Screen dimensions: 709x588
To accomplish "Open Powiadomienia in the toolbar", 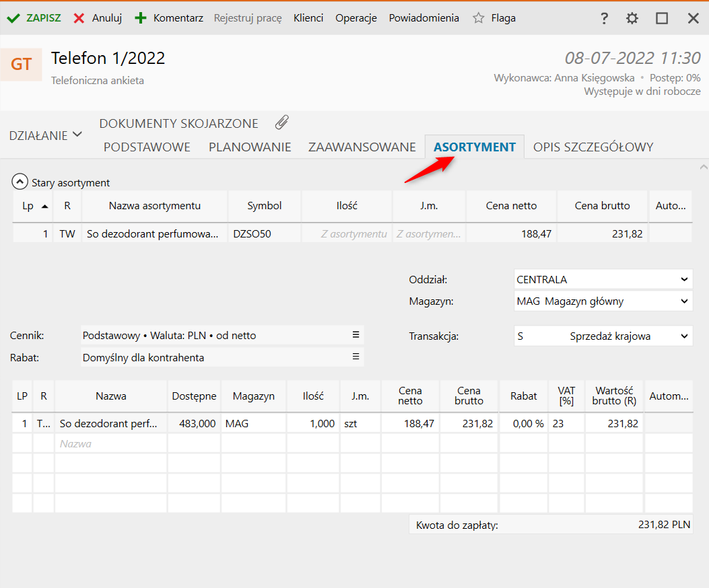I will click(x=424, y=18).
